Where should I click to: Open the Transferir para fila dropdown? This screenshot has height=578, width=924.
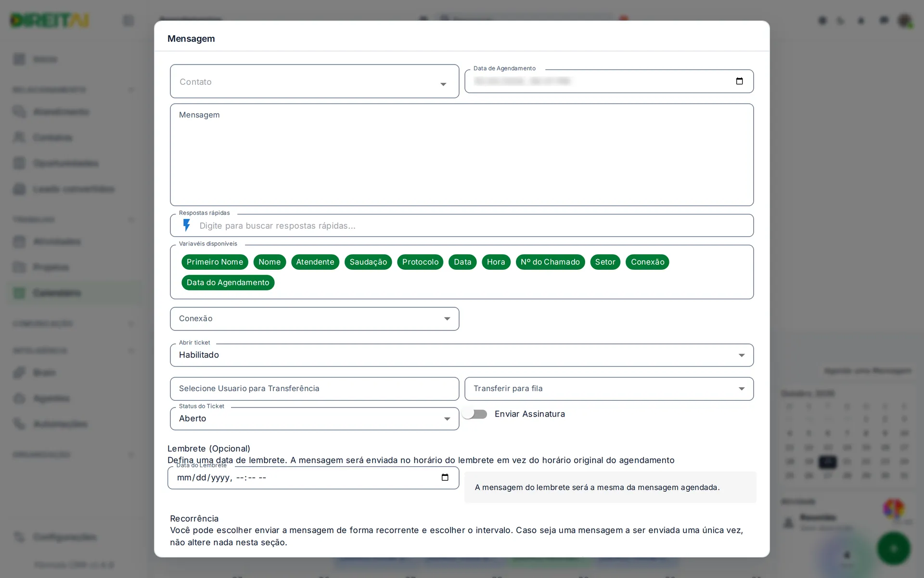[x=609, y=389]
